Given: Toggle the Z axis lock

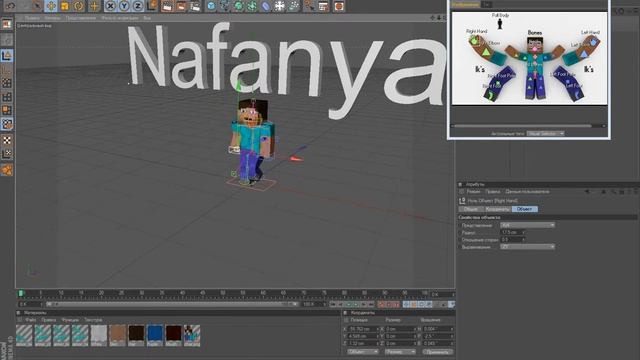Looking at the screenshot, I should point(138,6).
